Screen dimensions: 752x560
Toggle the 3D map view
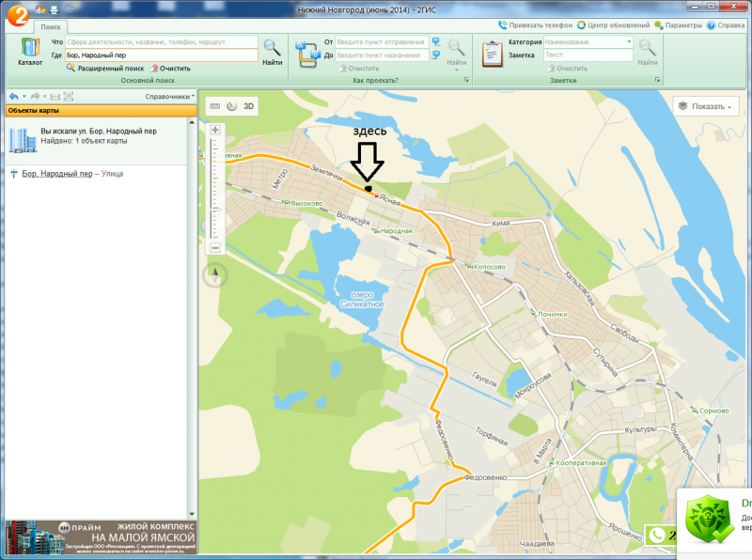pos(248,106)
